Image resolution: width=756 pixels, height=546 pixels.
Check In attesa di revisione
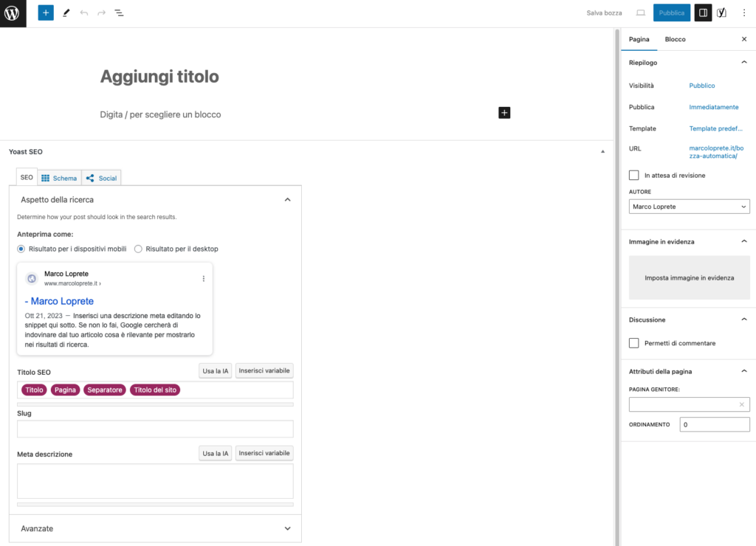(634, 175)
